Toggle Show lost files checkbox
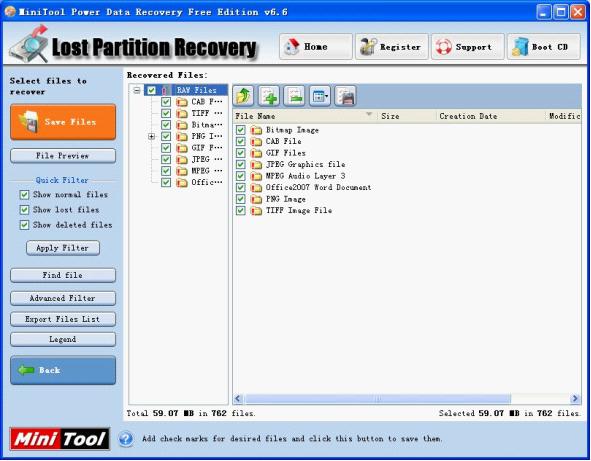The height and width of the screenshot is (461, 591). (24, 210)
